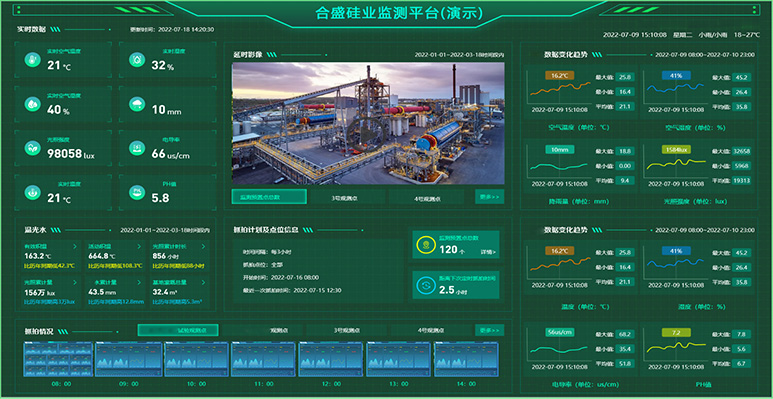Open the 14:00 capture thumbnail
773x399 pixels.
466,359
